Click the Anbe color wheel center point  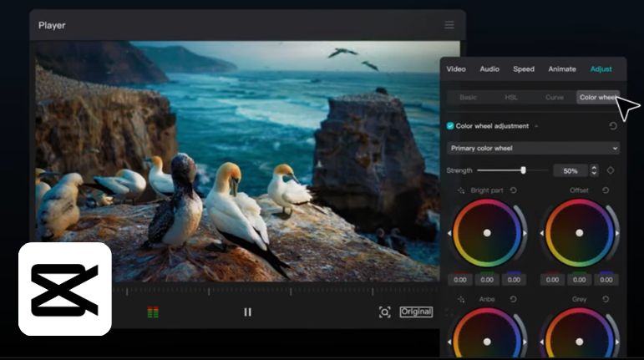pos(487,342)
